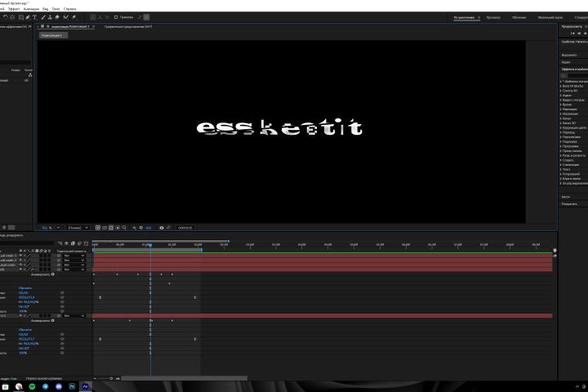
Task: Take a snapshot with the camera icon
Action: [162, 228]
